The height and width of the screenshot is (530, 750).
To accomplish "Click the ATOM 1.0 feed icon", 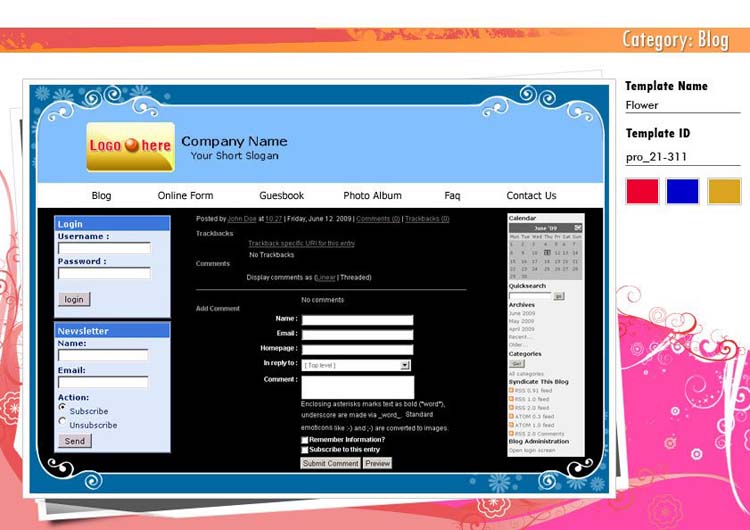I will (511, 425).
